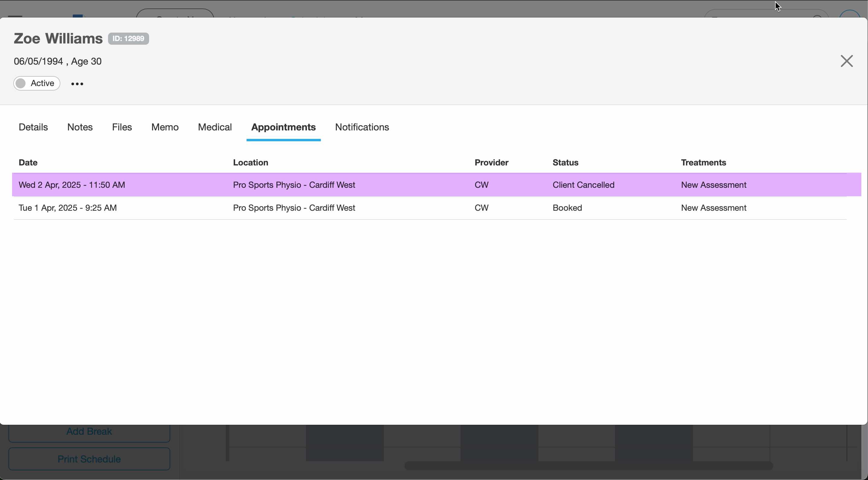
Task: Click provider CW in the Client Cancelled row
Action: (481, 185)
